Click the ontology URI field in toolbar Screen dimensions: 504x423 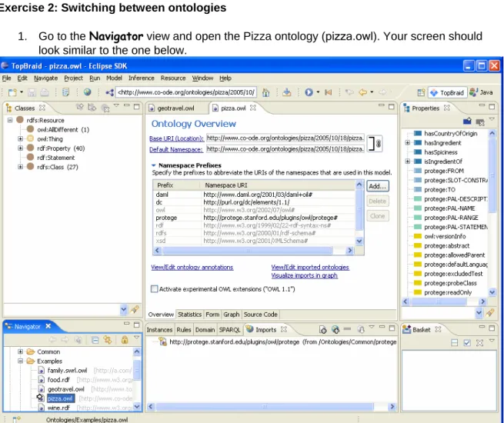click(185, 92)
